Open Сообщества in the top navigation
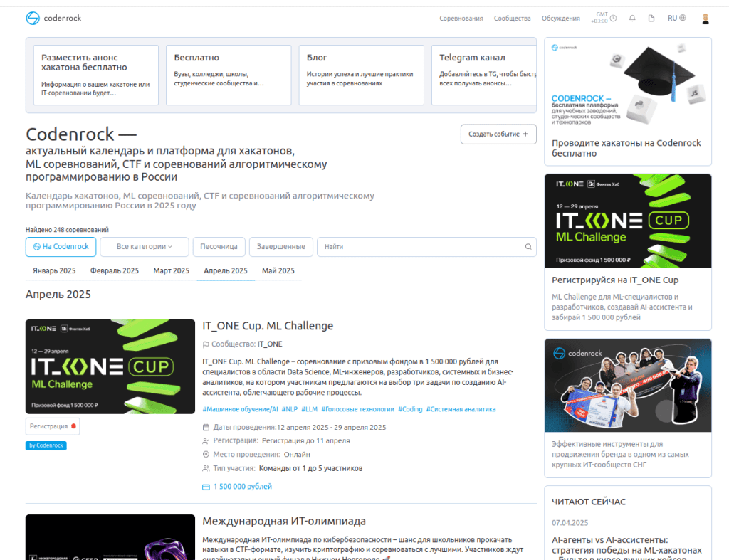The height and width of the screenshot is (560, 729). pyautogui.click(x=513, y=18)
